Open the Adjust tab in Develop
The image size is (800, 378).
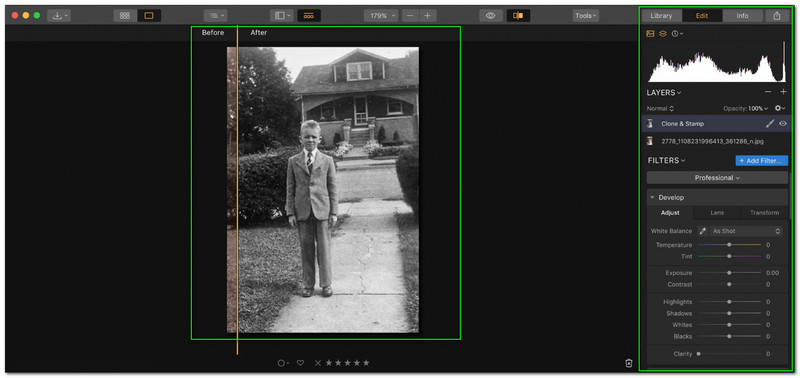(670, 213)
